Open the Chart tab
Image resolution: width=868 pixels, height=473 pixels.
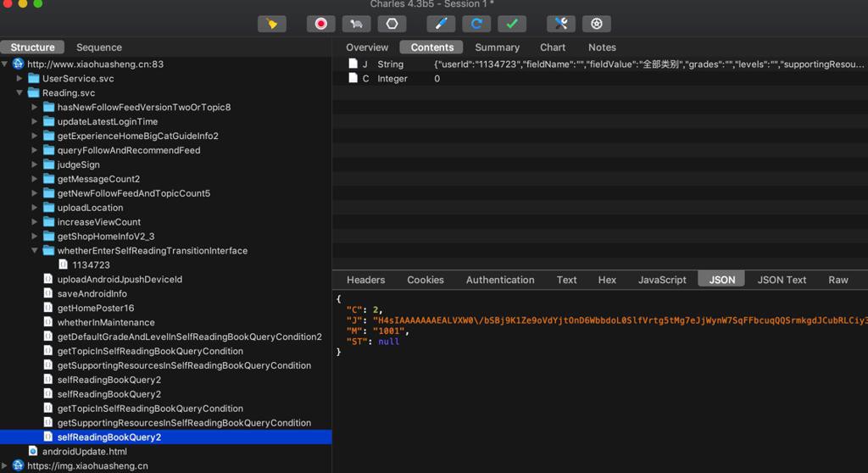coord(553,47)
